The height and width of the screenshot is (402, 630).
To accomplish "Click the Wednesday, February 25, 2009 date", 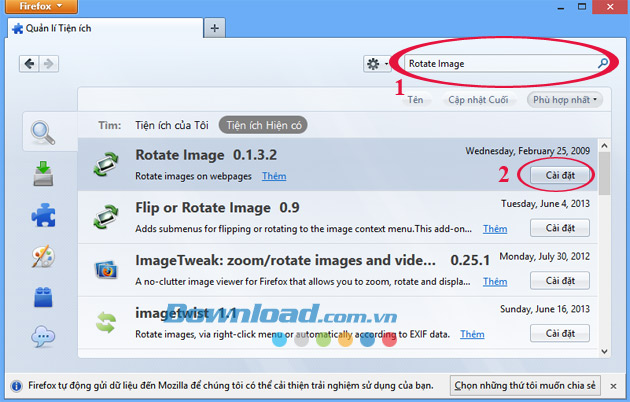I will pos(527,151).
